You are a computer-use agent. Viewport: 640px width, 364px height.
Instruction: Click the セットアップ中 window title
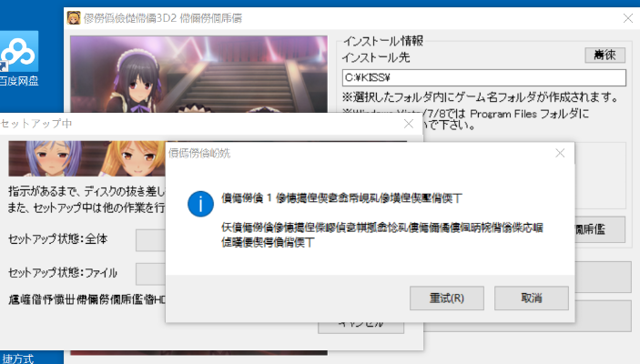tap(36, 124)
